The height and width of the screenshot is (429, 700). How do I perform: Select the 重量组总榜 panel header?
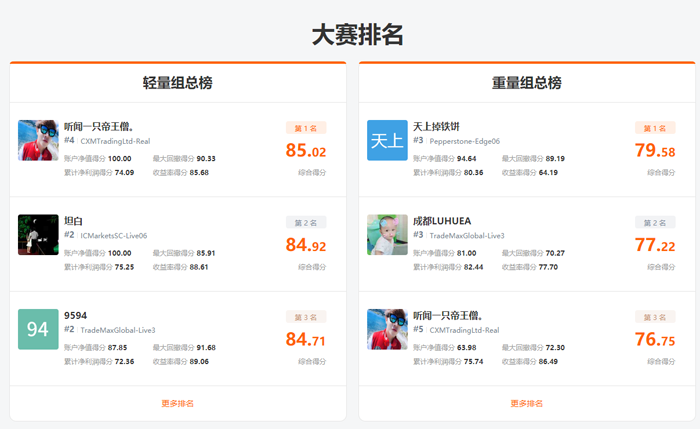527,83
